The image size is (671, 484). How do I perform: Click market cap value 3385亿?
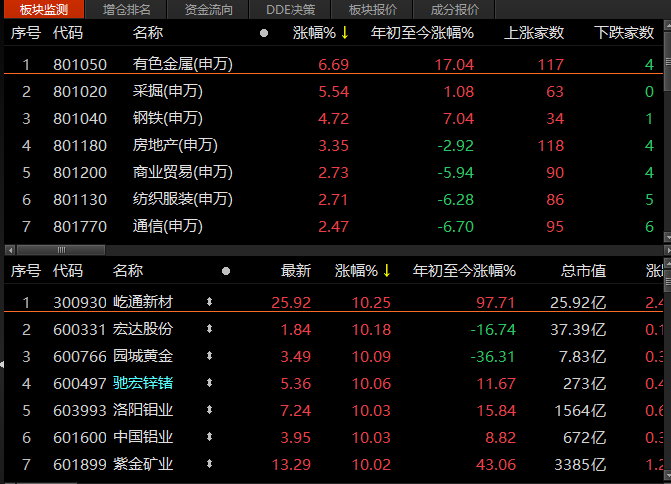coord(580,464)
